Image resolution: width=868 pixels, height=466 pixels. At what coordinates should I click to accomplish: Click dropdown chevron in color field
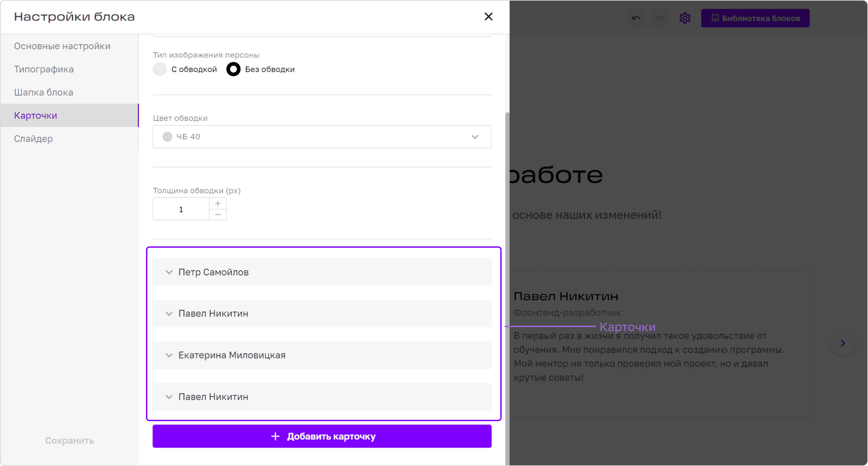click(x=475, y=137)
